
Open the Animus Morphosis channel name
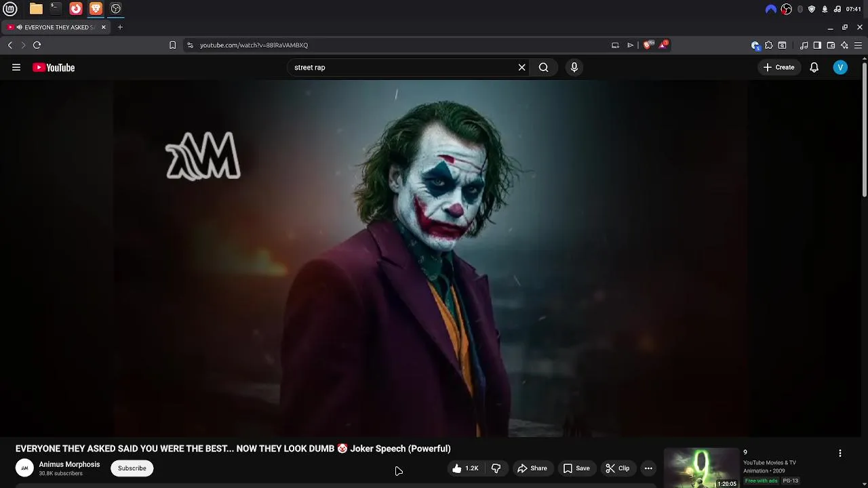pos(69,464)
